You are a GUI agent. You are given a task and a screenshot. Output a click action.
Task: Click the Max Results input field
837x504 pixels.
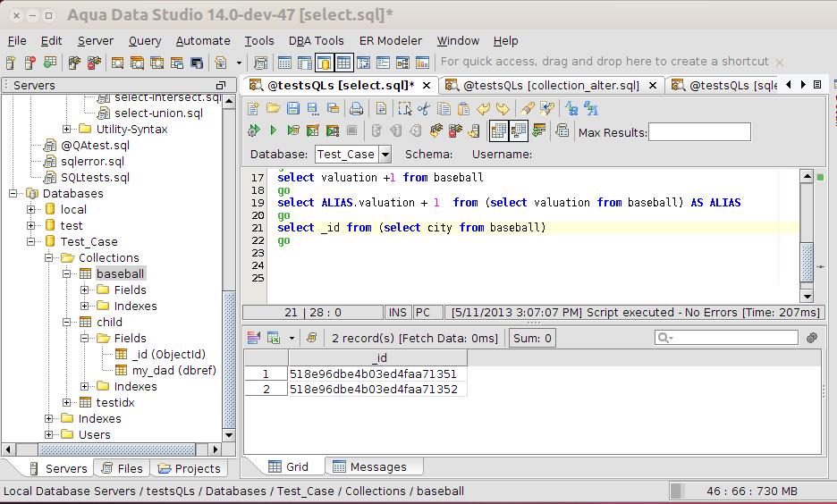[x=699, y=132]
